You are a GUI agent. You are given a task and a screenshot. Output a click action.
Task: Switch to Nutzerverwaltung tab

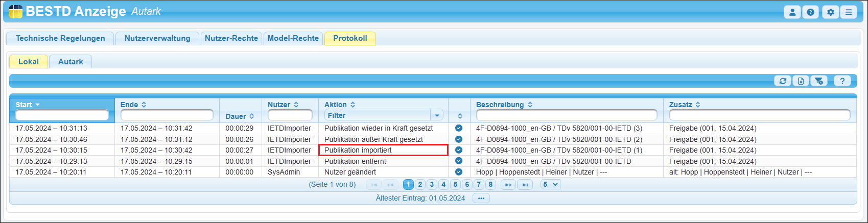157,38
